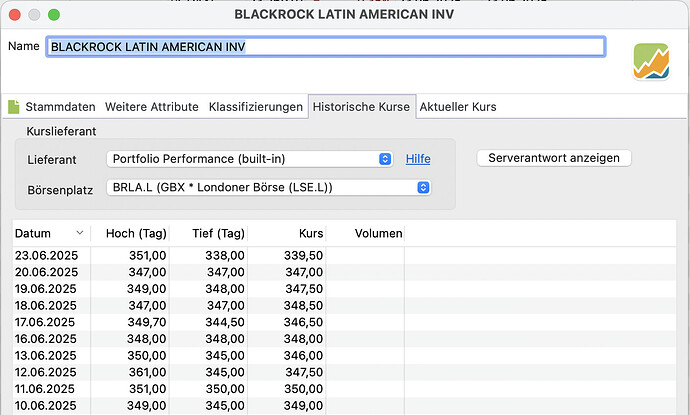
Task: Click the Hoch value 361,00
Action: (147, 373)
